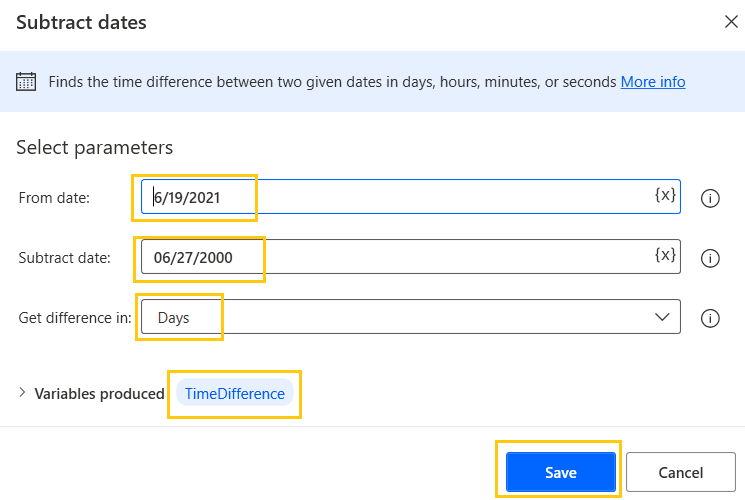Click the info icon beside From date
The height and width of the screenshot is (500, 745).
pyautogui.click(x=710, y=198)
